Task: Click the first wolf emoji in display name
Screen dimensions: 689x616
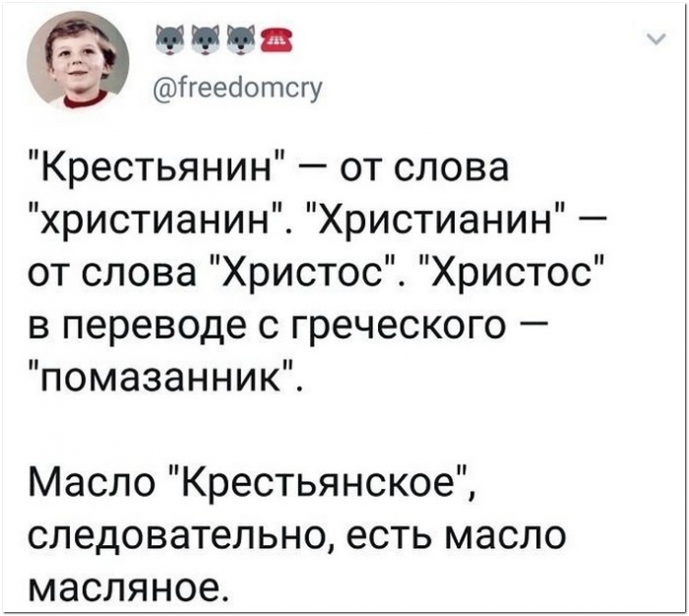Action: (x=169, y=40)
